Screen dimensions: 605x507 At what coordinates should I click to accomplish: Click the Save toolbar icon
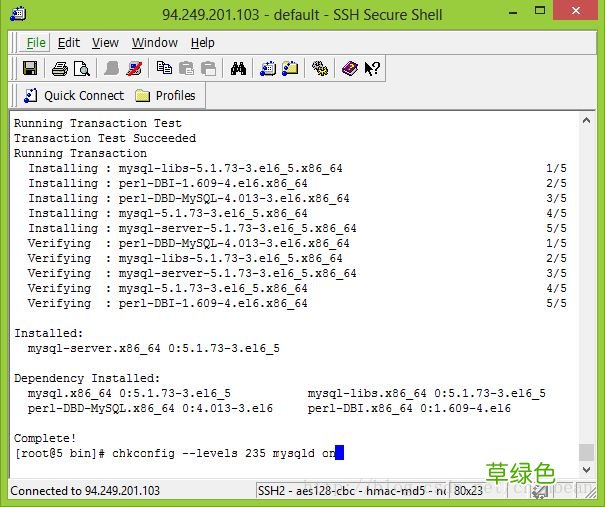30,69
